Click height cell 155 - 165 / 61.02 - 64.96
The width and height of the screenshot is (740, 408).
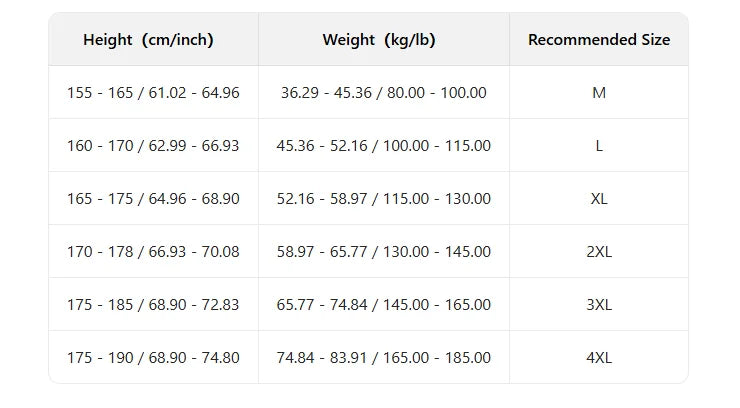(153, 93)
